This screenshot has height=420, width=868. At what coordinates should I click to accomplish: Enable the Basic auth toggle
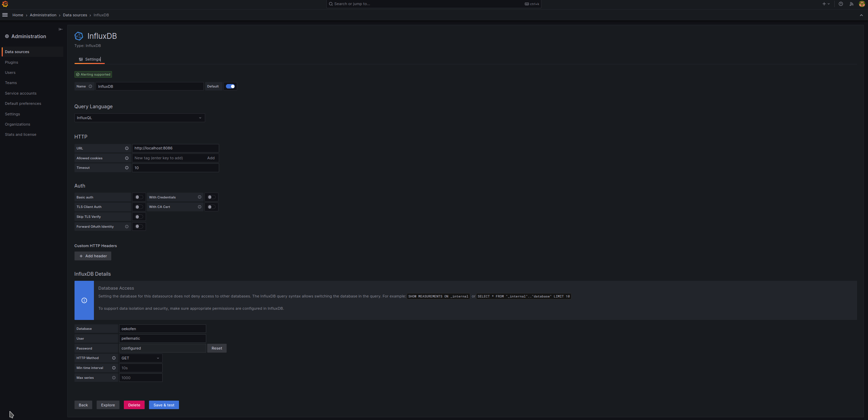139,197
